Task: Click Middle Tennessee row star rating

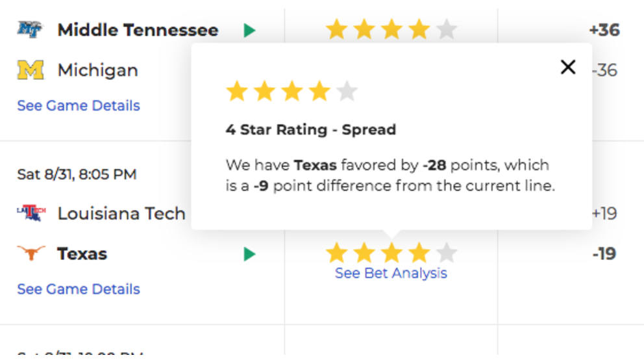Action: [x=391, y=29]
